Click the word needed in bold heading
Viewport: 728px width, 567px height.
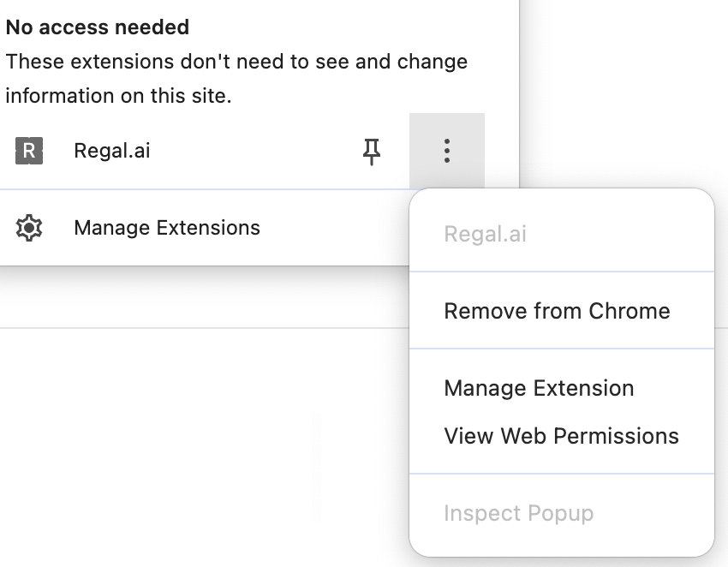click(x=152, y=27)
